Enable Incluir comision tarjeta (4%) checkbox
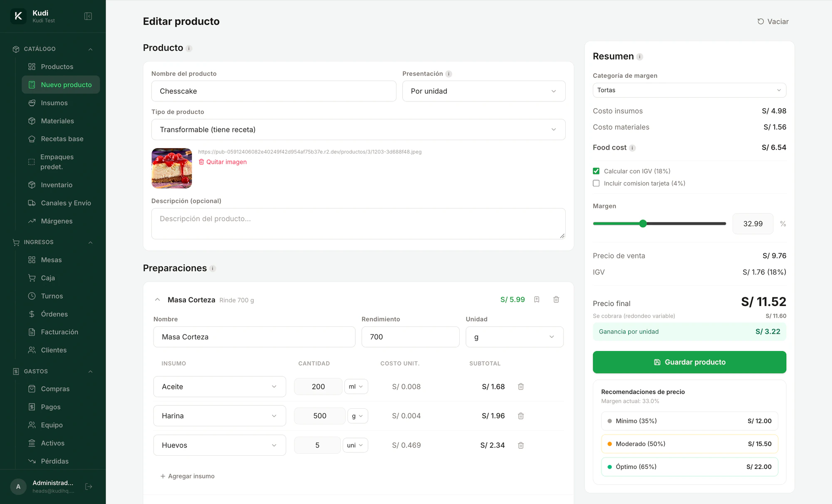 (x=596, y=183)
